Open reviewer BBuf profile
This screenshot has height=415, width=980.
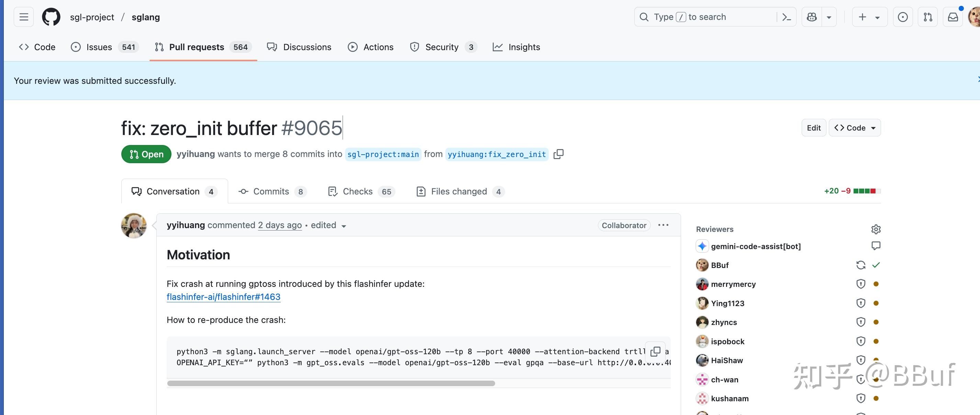pos(720,265)
